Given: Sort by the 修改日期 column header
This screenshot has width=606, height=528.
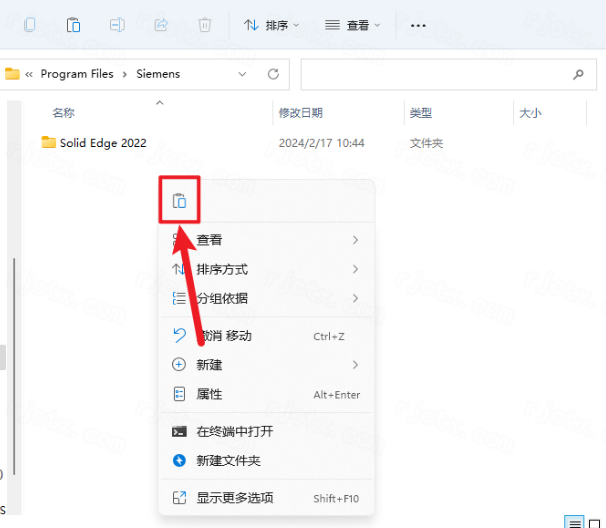Looking at the screenshot, I should point(301,113).
